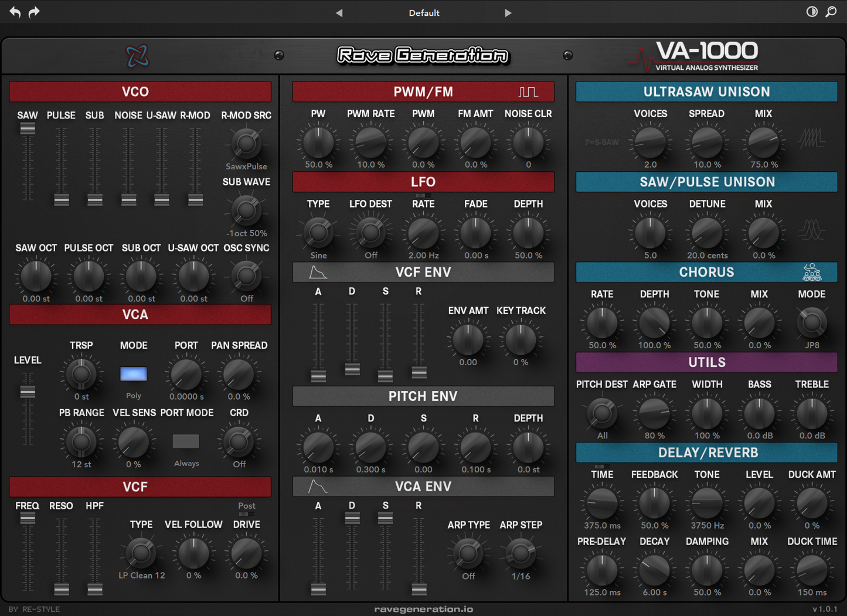The width and height of the screenshot is (847, 616).
Task: Visit the ravegeneration.io link
Action: [423, 609]
